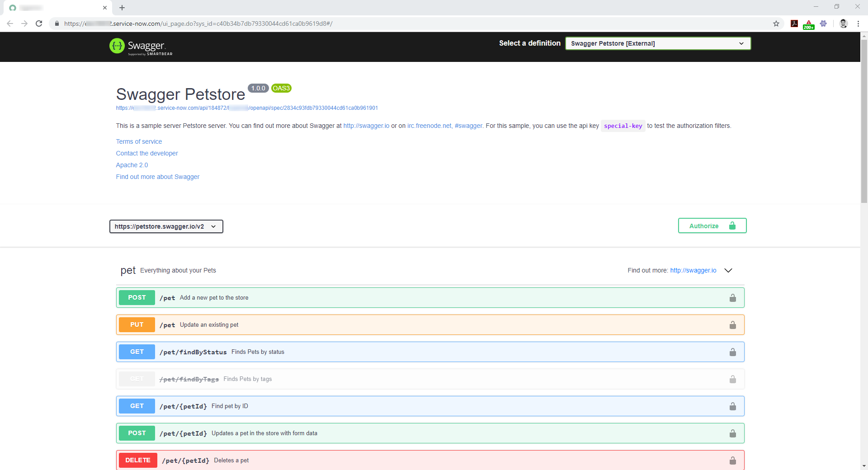The width and height of the screenshot is (868, 470).
Task: Bookmark this page with the star icon
Action: pyautogui.click(x=776, y=23)
